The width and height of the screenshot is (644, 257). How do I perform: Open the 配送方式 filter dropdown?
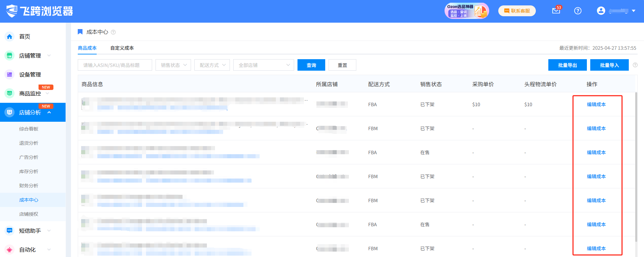(x=212, y=65)
